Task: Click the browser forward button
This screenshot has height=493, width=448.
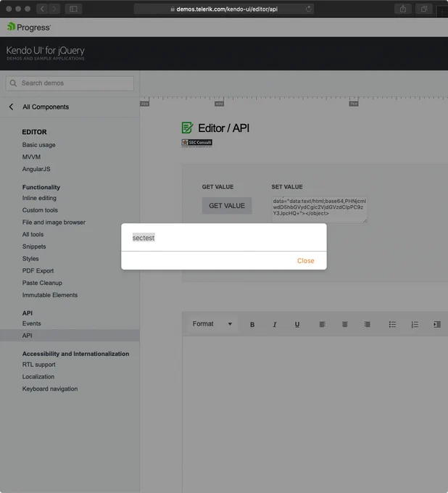Action: [54, 9]
